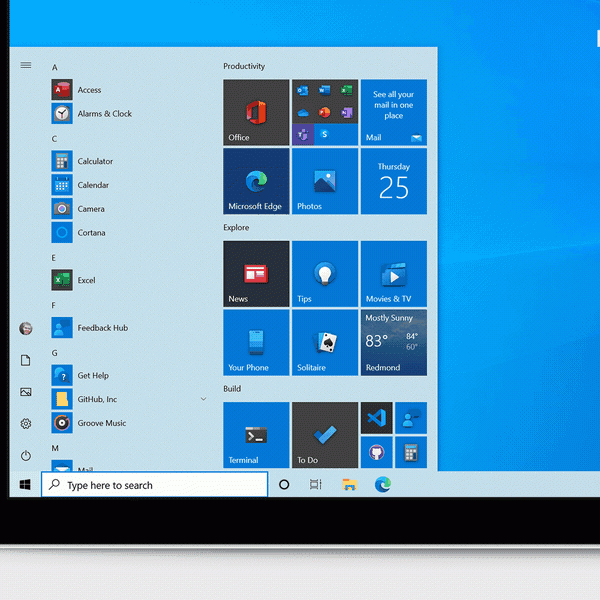Open Calculator in the app list
Screen dimensions: 600x600
[130, 161]
